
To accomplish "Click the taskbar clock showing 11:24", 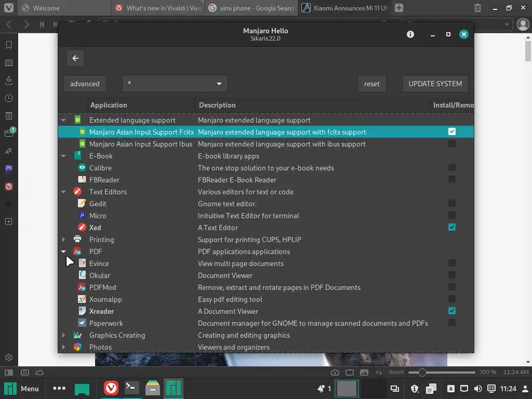I will pyautogui.click(x=508, y=389).
